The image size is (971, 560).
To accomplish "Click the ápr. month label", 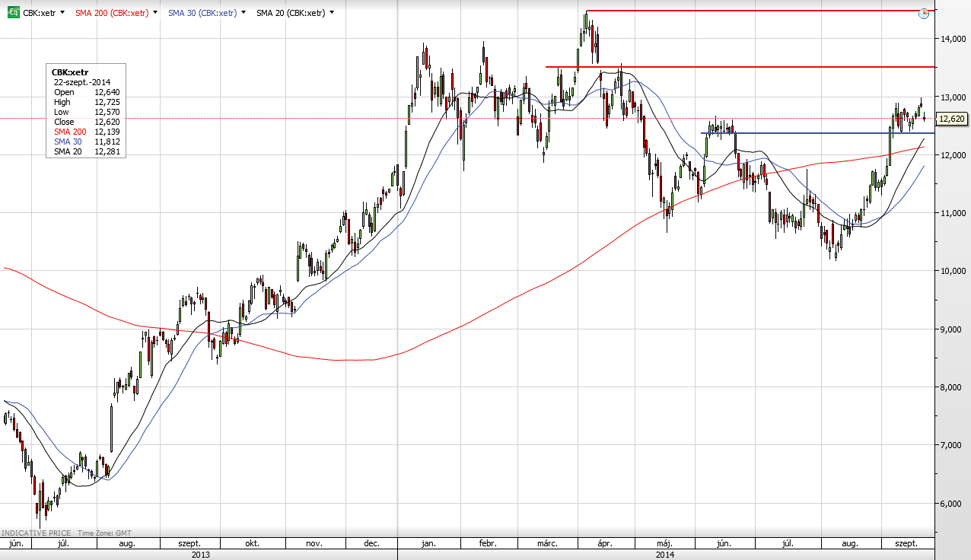I will click(x=606, y=544).
